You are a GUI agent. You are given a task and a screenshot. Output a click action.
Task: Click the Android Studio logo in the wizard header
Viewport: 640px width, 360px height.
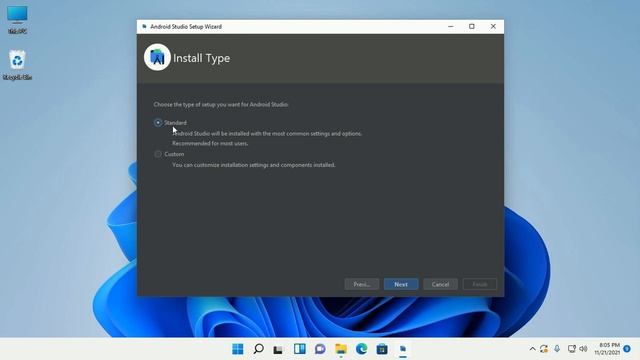point(157,57)
